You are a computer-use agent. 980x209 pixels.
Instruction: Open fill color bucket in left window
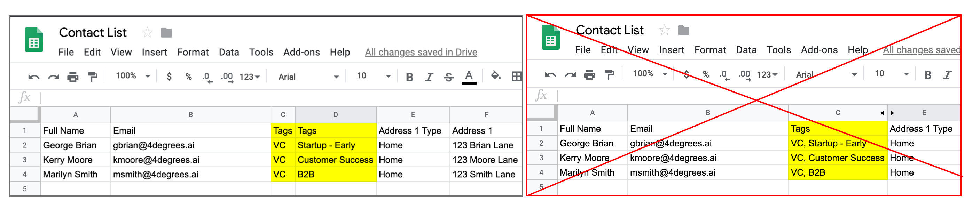point(496,75)
